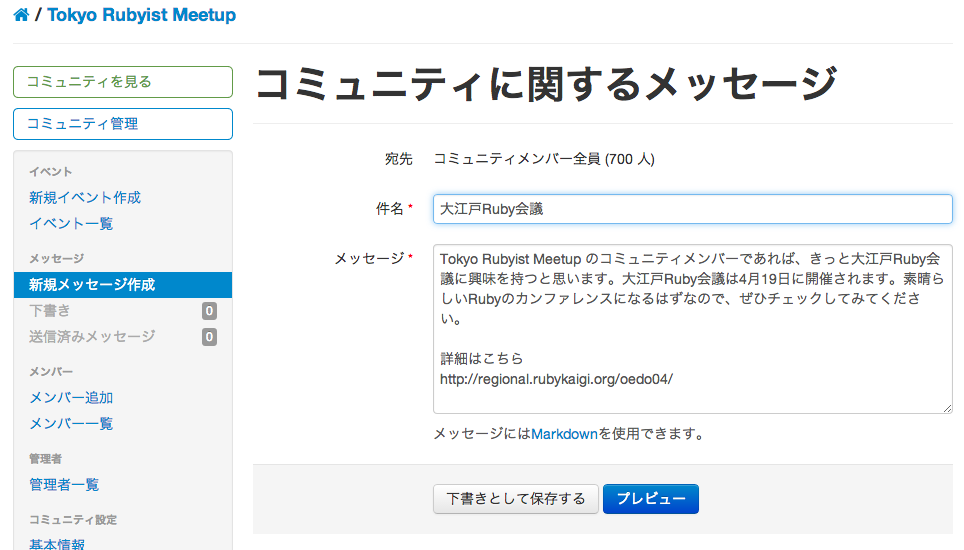Open the Markdown help link
964x550 pixels.
[564, 434]
